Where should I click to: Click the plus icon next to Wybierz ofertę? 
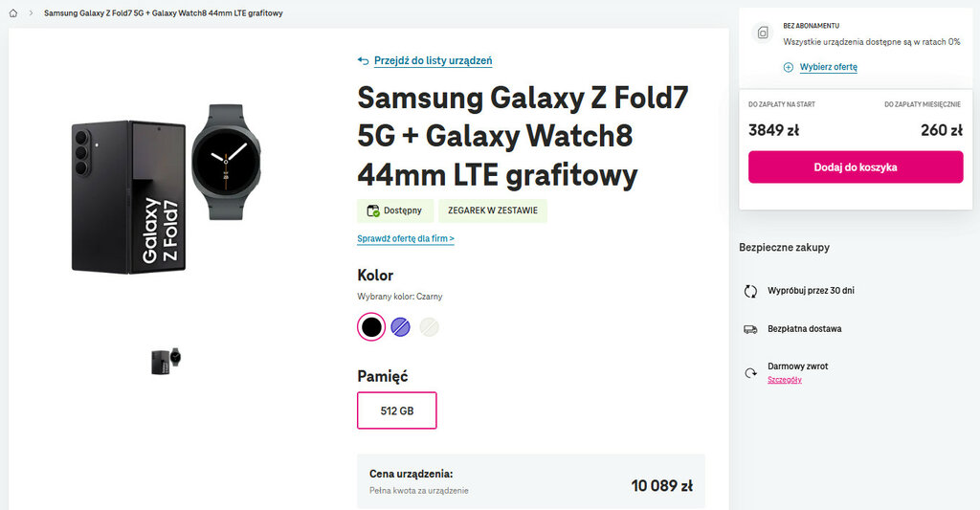789,67
